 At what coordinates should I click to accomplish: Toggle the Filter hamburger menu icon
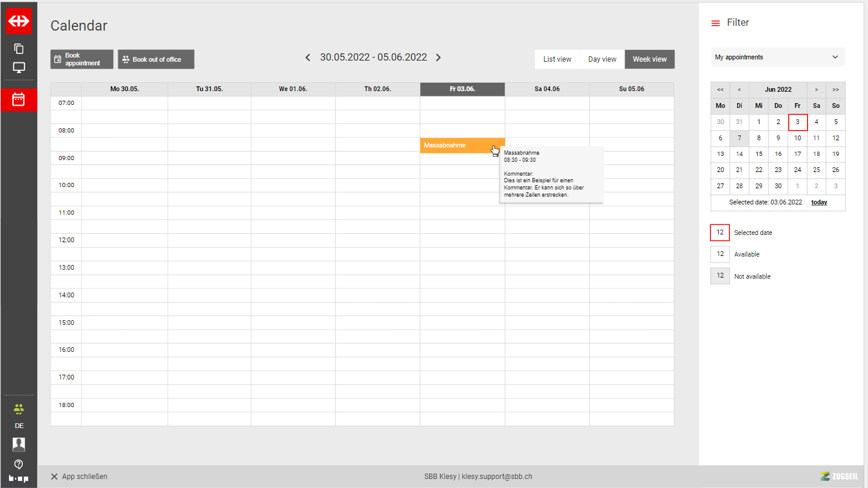pos(715,23)
